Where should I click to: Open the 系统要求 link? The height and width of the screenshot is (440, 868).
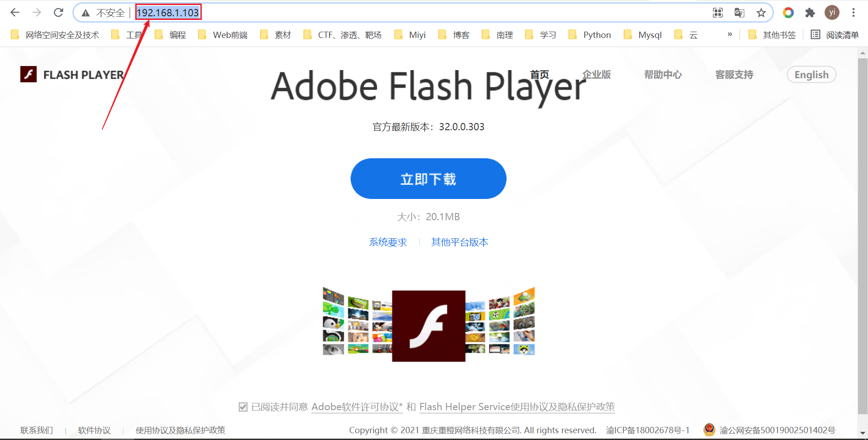coord(388,242)
